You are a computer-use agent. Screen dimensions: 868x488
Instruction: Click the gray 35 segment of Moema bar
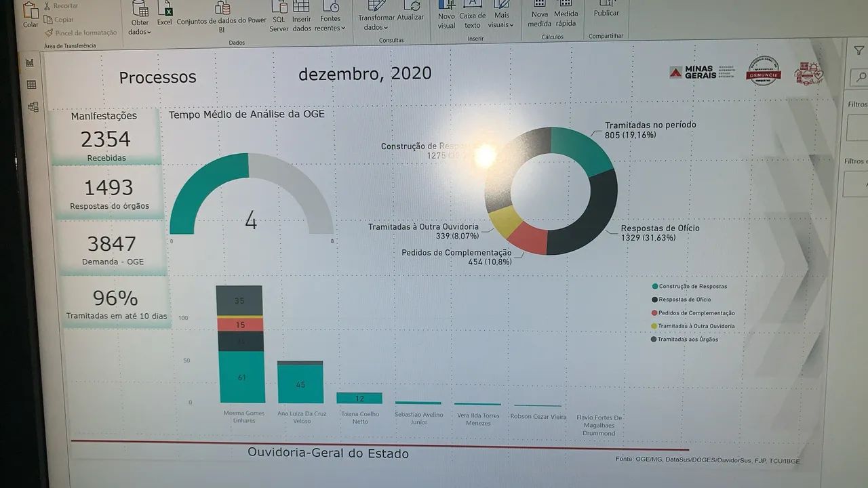coord(239,300)
